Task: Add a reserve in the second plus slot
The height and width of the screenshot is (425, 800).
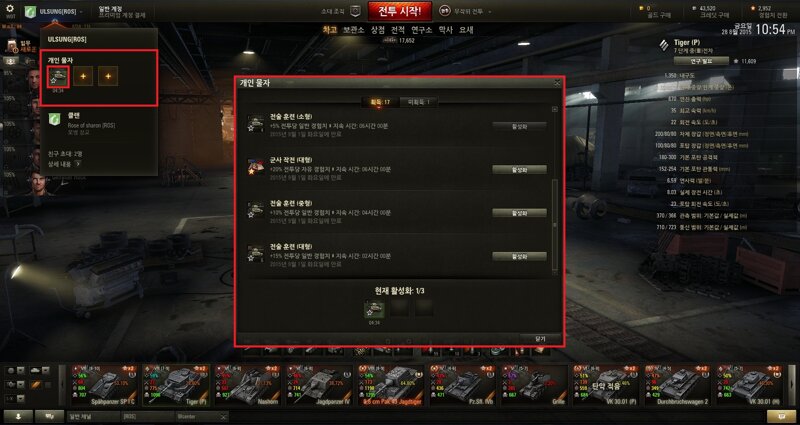Action: click(83, 76)
